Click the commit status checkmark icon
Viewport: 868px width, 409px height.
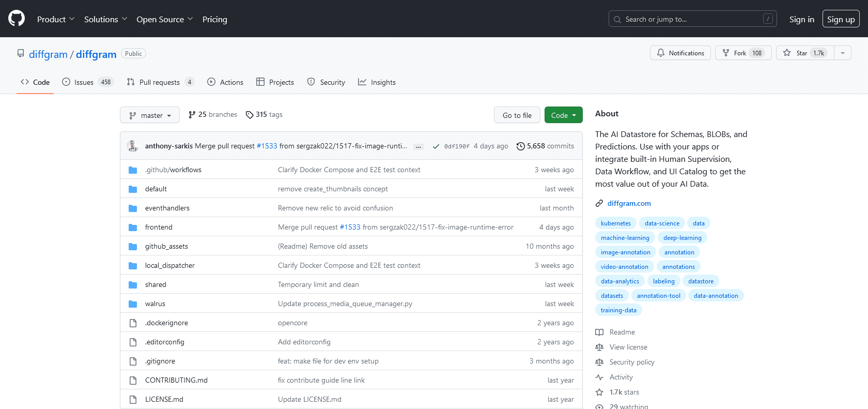(436, 146)
